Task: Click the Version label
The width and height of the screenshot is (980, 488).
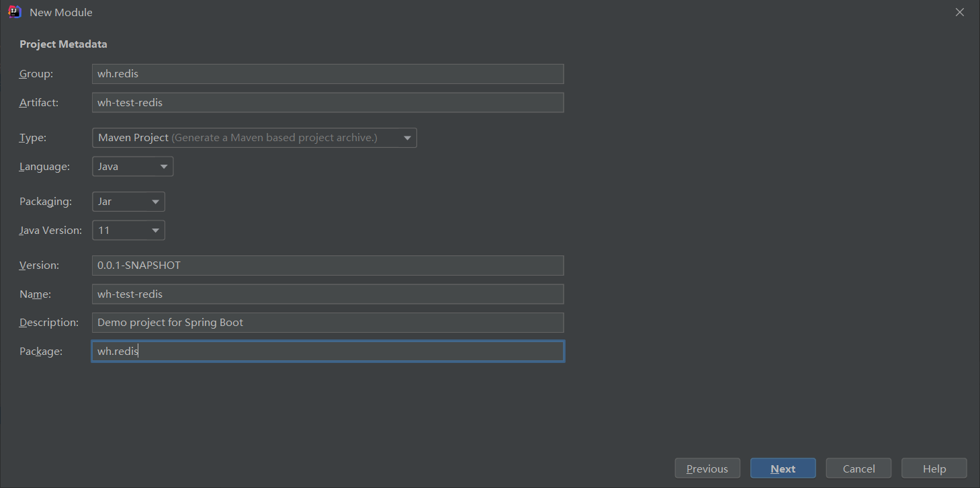Action: tap(40, 266)
